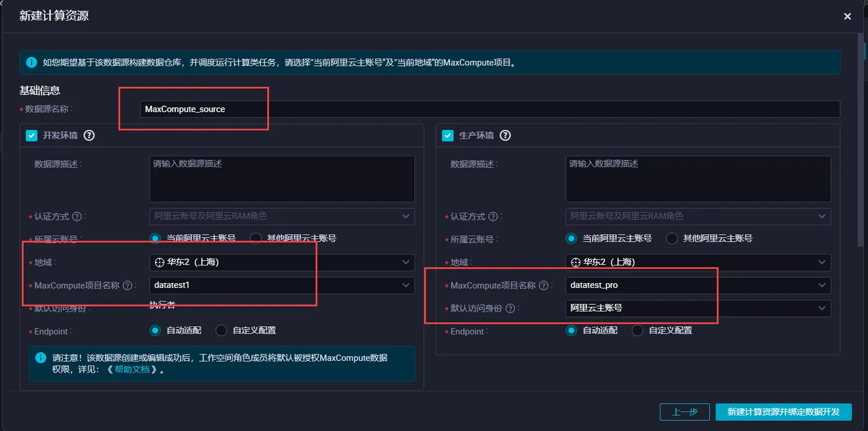Click 新建计算资源并绑定数据开发 button
Screen dimensions: 868x431
(x=784, y=412)
